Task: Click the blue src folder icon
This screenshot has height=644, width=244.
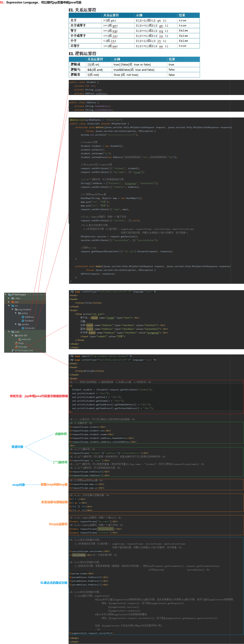Action: click(13, 306)
